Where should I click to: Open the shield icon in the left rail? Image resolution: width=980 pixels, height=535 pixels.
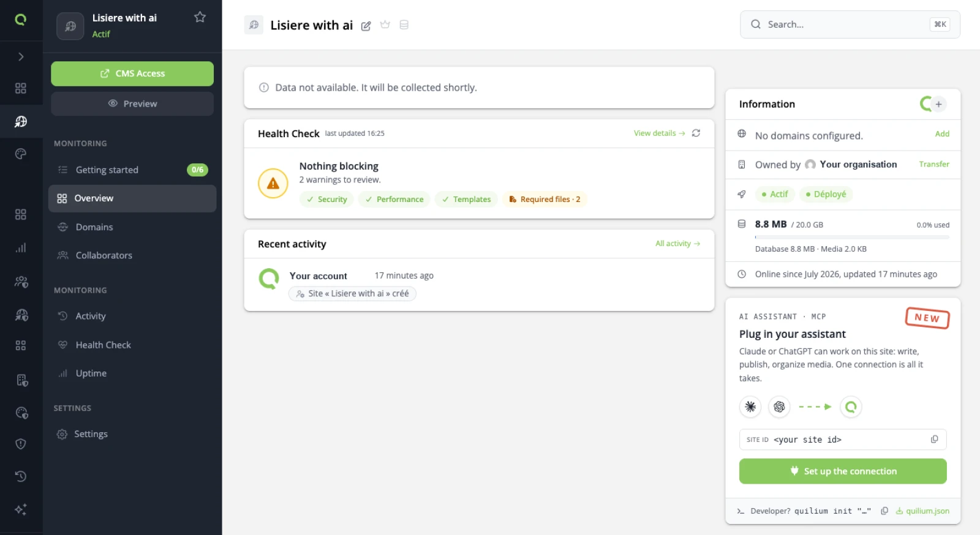point(21,444)
